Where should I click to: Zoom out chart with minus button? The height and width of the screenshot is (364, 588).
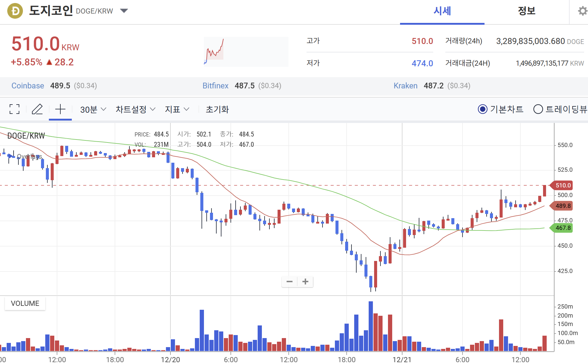[289, 281]
